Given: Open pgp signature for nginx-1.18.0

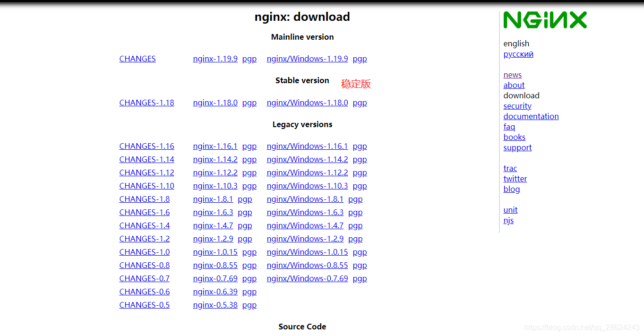Looking at the screenshot, I should pyautogui.click(x=249, y=103).
